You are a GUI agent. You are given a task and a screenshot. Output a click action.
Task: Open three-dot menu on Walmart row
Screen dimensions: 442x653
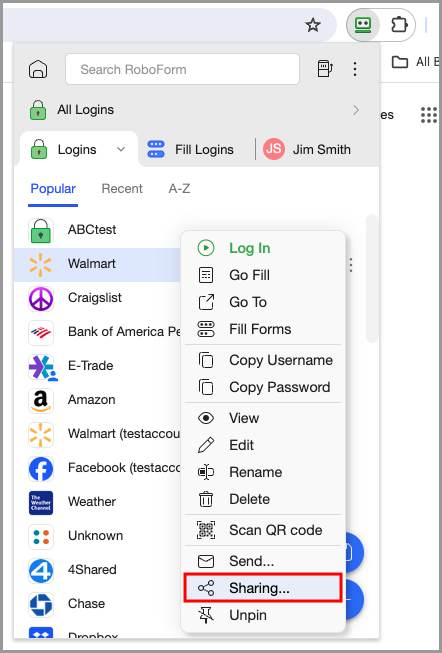point(351,264)
